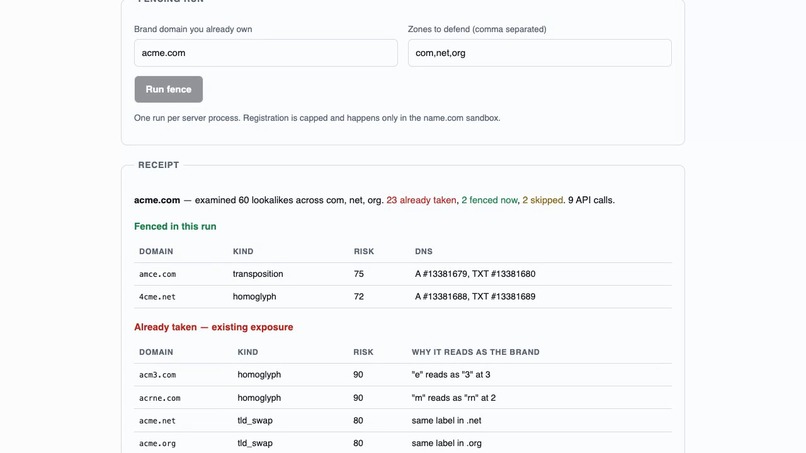Select the reason '"e" reads as "3" at 3'
Screen dimensions: 806x453
pos(451,375)
